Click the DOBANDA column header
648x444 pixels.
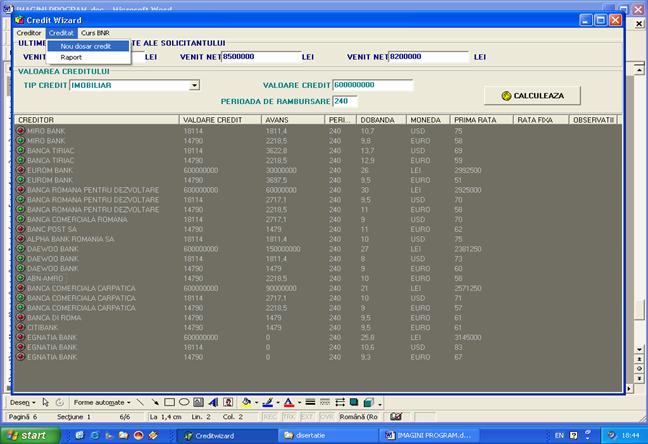[x=381, y=120]
